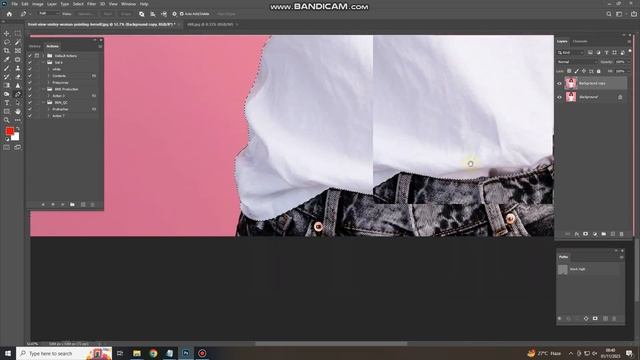Viewport: 640px width, 360px height.
Task: Create new group in Layers panel
Action: 604,234
